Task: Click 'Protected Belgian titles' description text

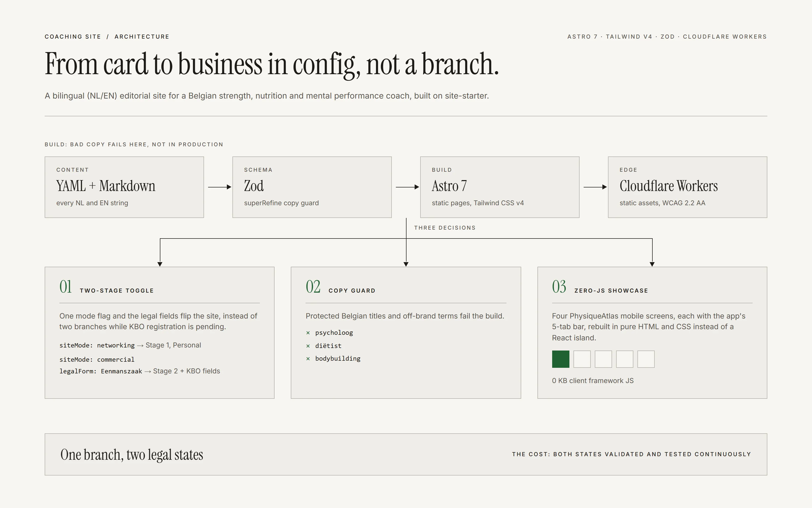Action: click(405, 316)
